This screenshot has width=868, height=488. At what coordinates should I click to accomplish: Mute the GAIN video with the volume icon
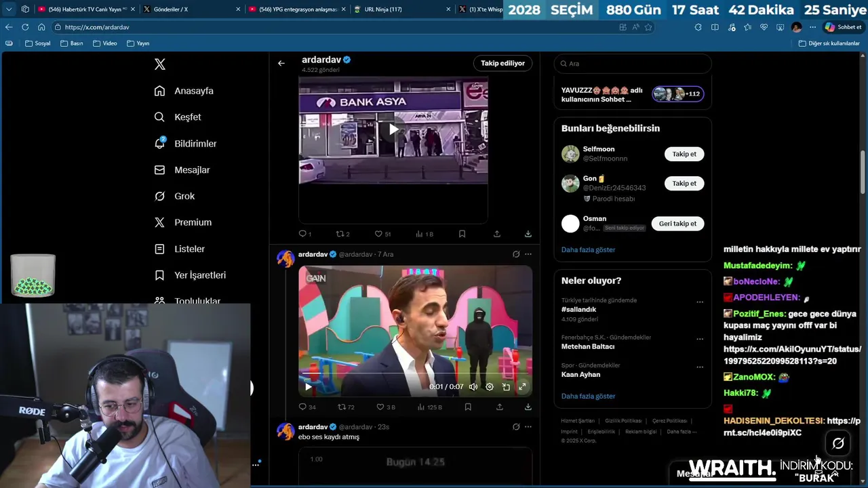point(473,387)
